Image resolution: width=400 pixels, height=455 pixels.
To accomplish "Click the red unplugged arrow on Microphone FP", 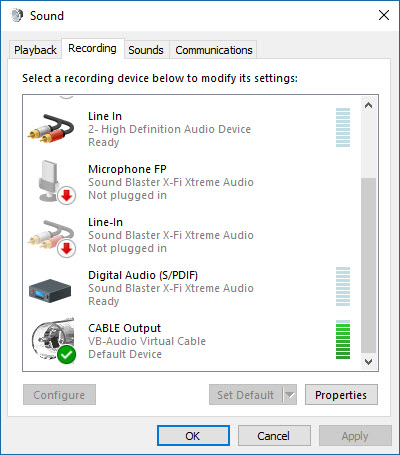I will (67, 195).
